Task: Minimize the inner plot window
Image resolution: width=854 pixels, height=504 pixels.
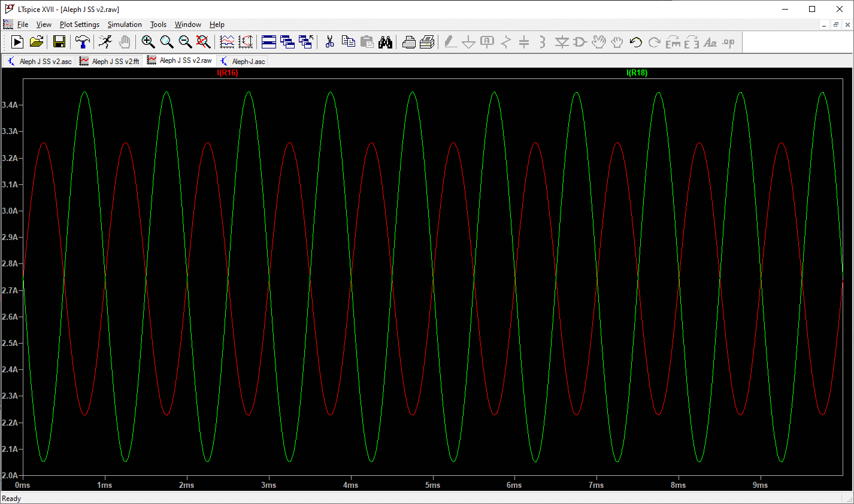Action: tap(824, 25)
